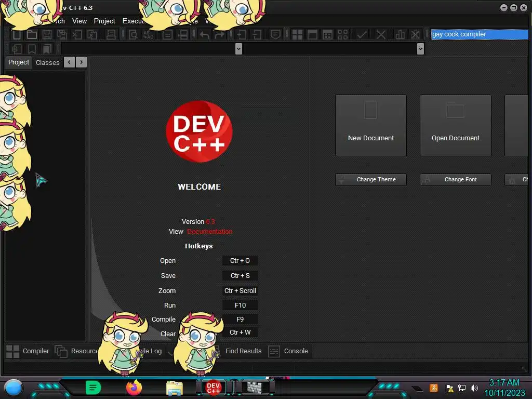
Task: Click the Toggle bookmark outline icon
Action: tap(32, 49)
